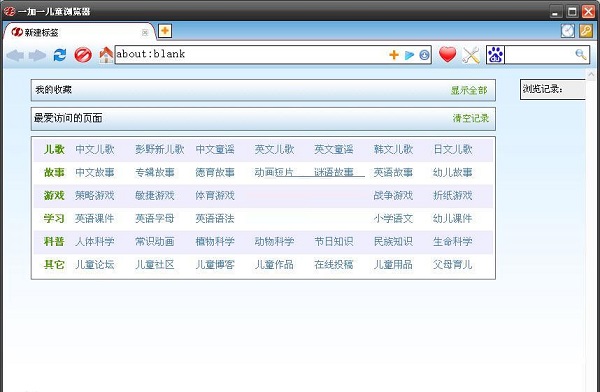
Task: Open 小学语文 link
Action: 393,218
